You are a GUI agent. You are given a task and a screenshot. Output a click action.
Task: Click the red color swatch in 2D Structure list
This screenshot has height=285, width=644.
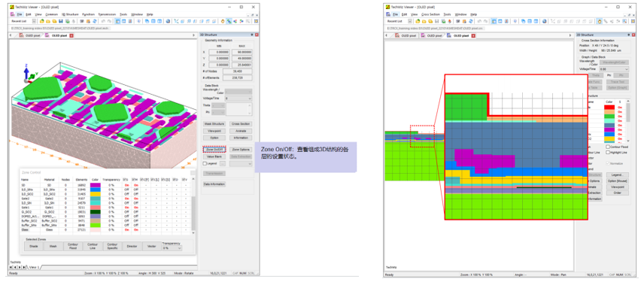click(x=609, y=108)
